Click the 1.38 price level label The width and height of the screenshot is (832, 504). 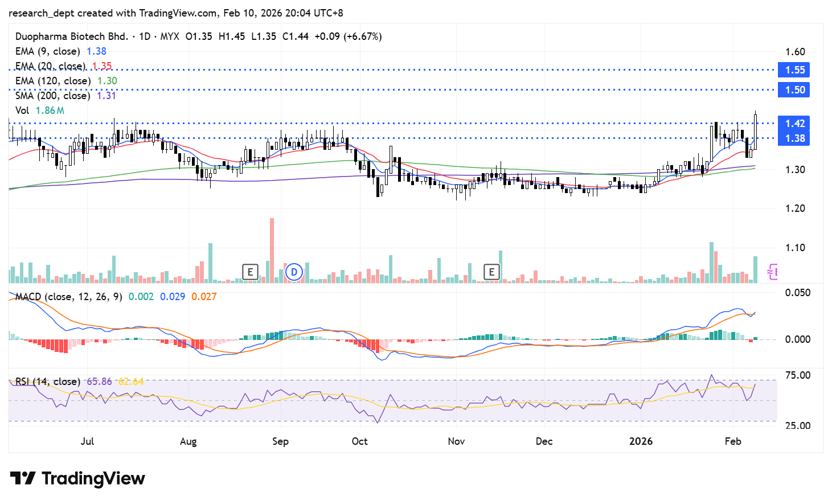point(794,138)
